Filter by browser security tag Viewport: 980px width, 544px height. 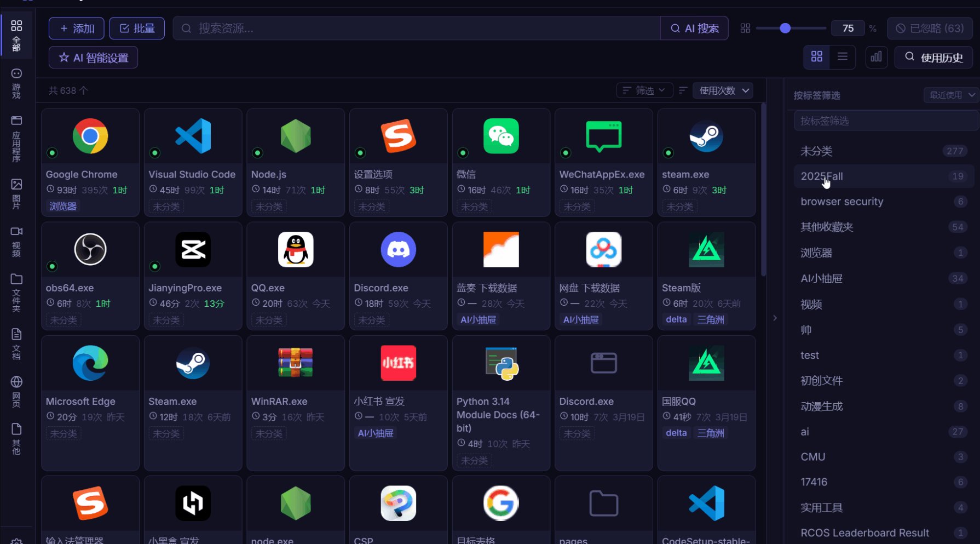pyautogui.click(x=884, y=202)
